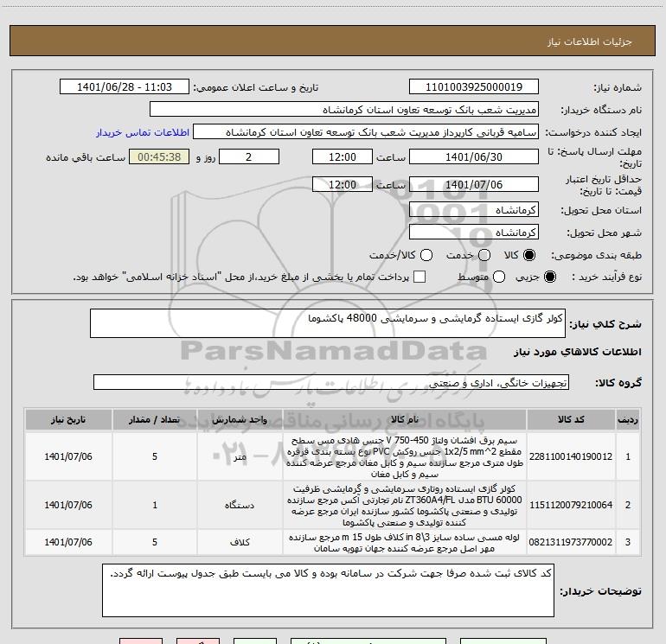Click the buyer notes text area

point(328,590)
